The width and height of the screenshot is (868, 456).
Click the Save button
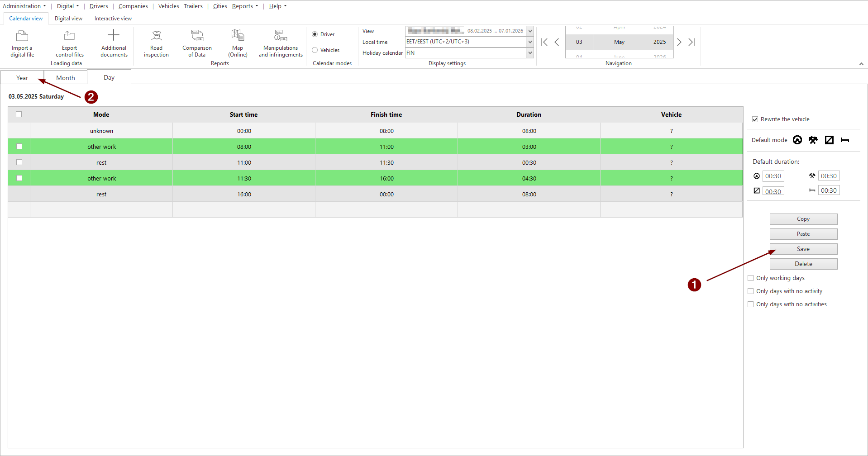[x=803, y=249]
